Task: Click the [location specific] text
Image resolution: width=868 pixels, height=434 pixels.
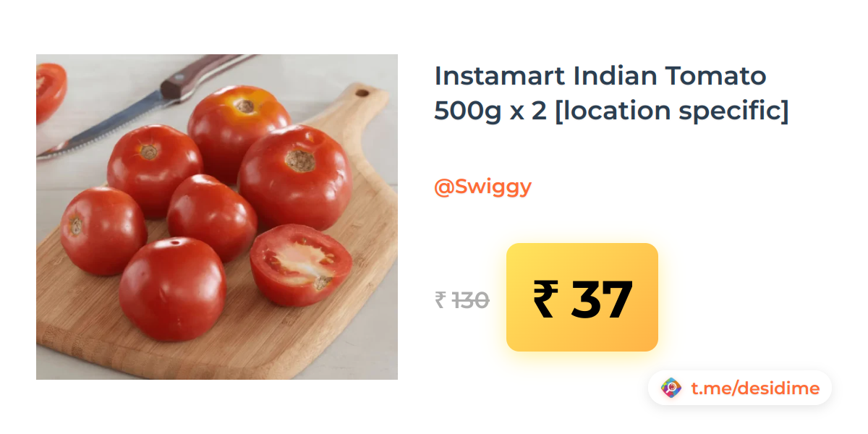Action: [671, 111]
